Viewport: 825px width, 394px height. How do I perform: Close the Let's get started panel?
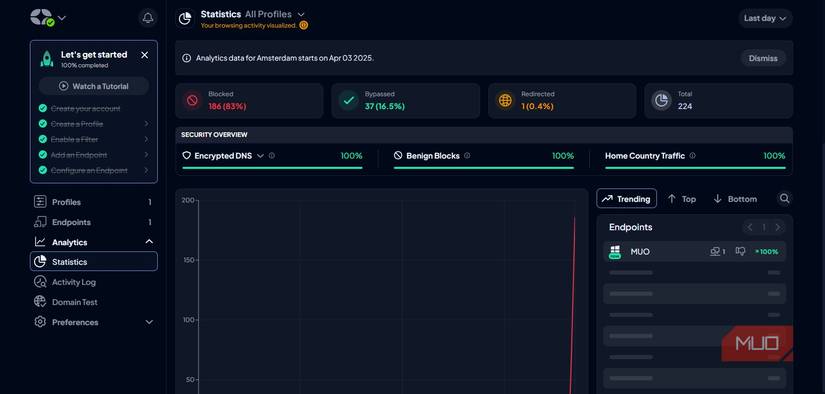tap(145, 55)
